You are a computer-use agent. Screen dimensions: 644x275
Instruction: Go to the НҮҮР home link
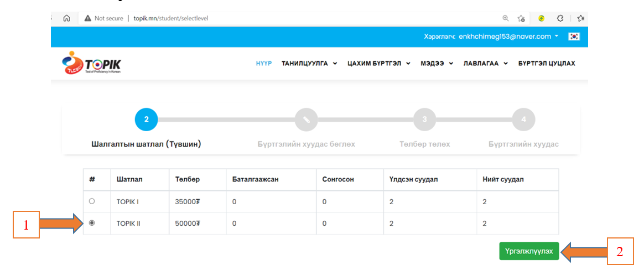coord(263,64)
